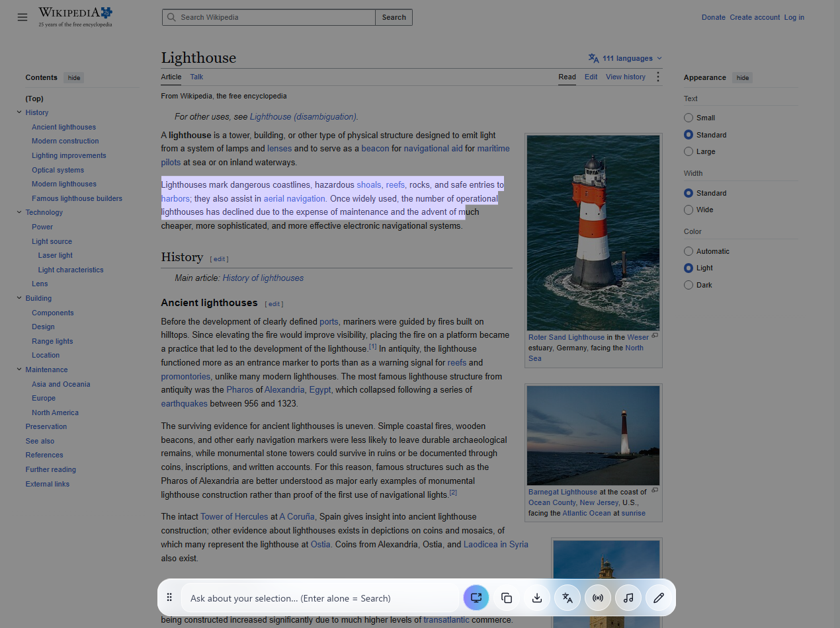Go to Modern construction in Contents
The image size is (840, 628).
coord(65,141)
